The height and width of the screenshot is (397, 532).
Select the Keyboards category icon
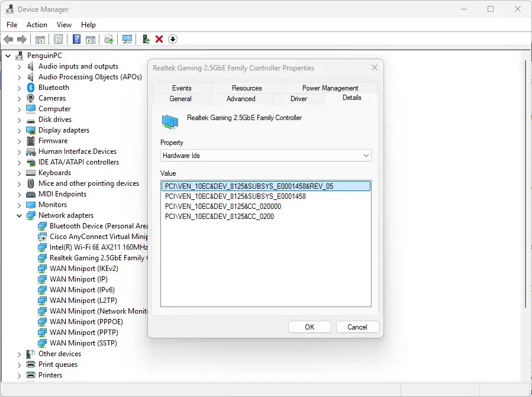point(31,173)
